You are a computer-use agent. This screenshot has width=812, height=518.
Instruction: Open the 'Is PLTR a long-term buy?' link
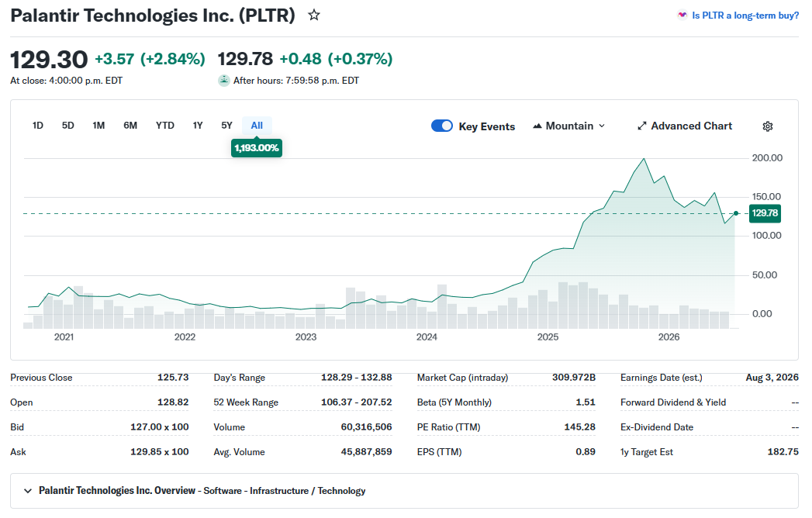(x=745, y=16)
